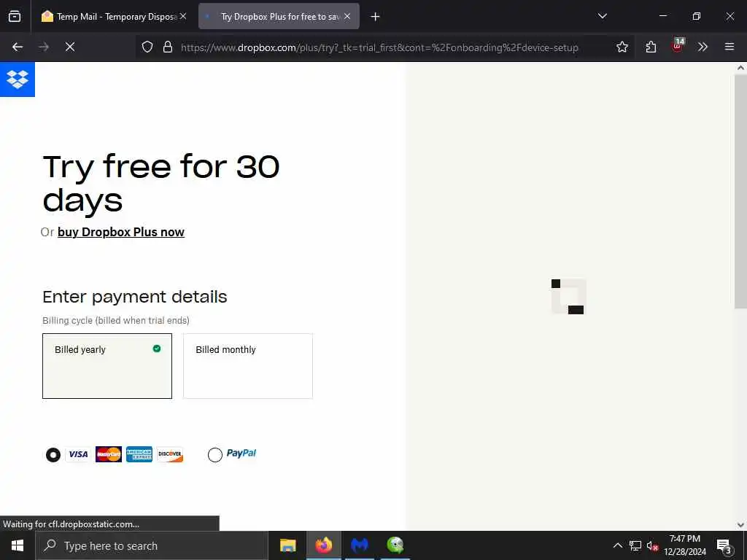Click the page vertical scrollbar thumb

740,191
